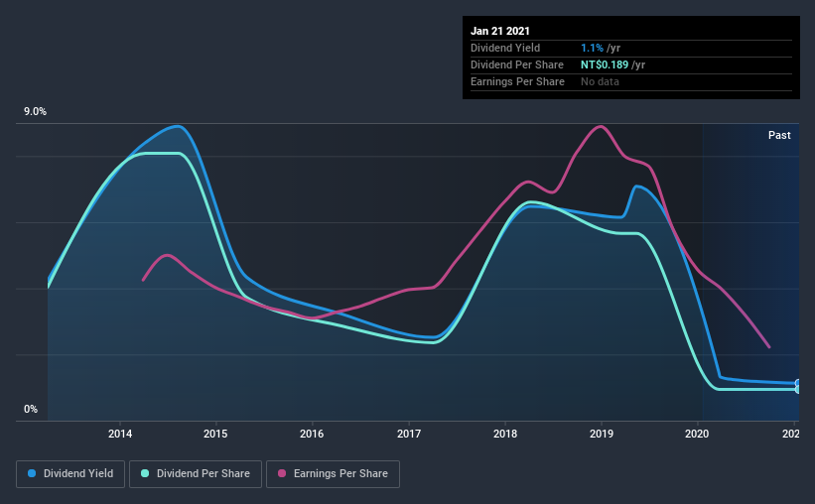This screenshot has width=815, height=504.
Task: Click the blue Dividend Yield legend dot
Action: coord(32,473)
